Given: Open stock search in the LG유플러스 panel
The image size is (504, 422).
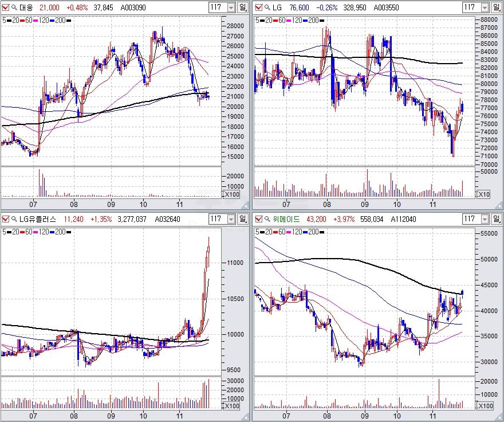Looking at the screenshot, I should (x=14, y=218).
